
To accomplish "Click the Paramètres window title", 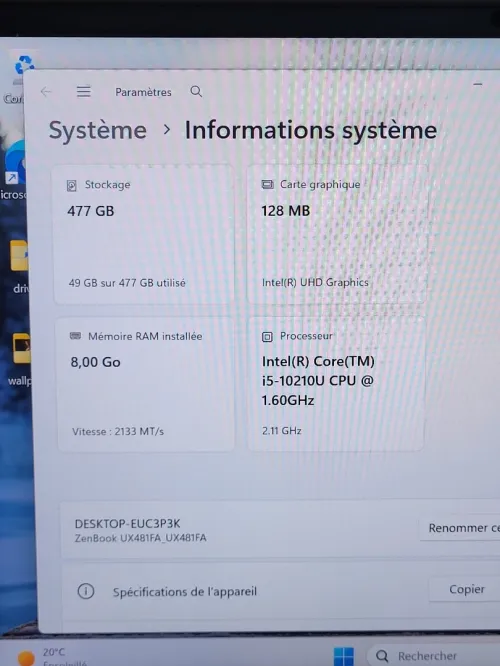I will [x=143, y=92].
